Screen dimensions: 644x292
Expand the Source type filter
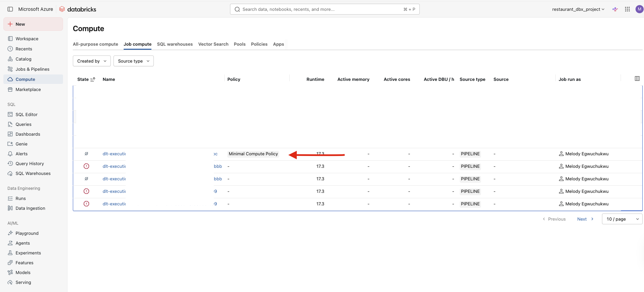click(x=133, y=61)
